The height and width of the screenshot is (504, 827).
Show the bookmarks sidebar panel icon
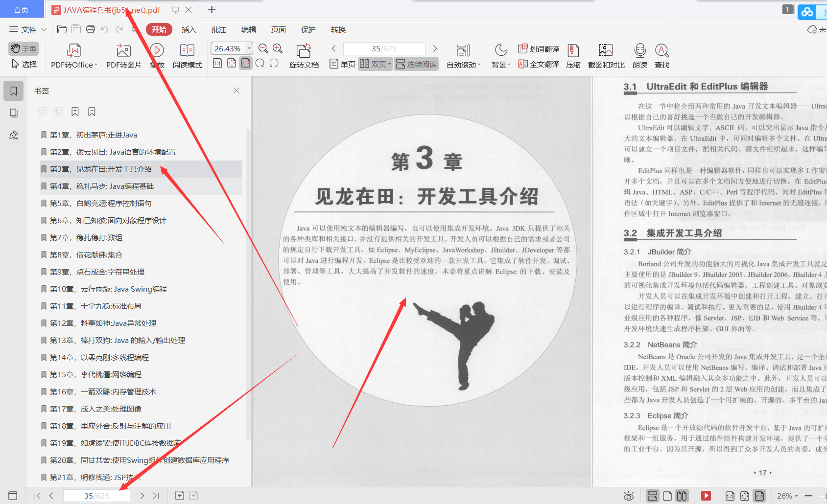pyautogui.click(x=14, y=91)
